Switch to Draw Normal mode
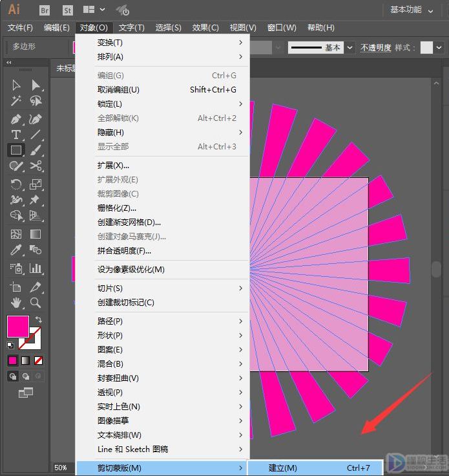The height and width of the screenshot is (476, 449). (x=13, y=376)
